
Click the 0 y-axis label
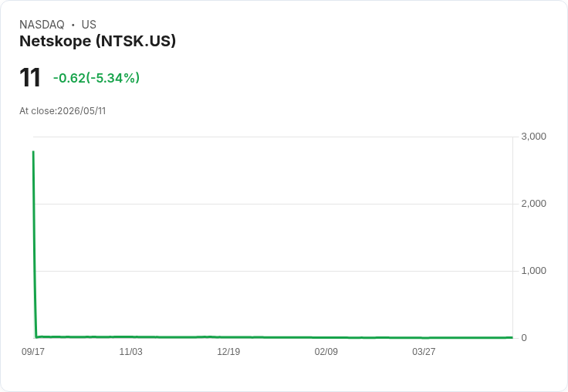tap(524, 338)
